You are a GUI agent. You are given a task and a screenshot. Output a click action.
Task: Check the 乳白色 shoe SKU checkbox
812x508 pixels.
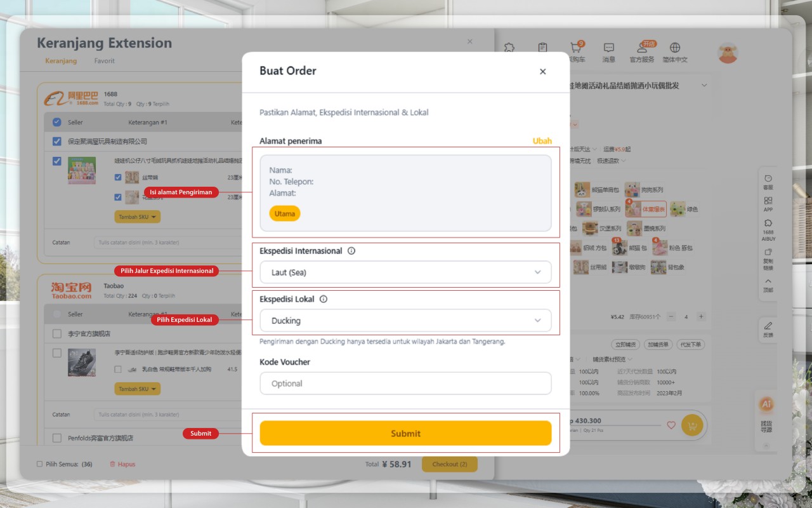tap(118, 369)
